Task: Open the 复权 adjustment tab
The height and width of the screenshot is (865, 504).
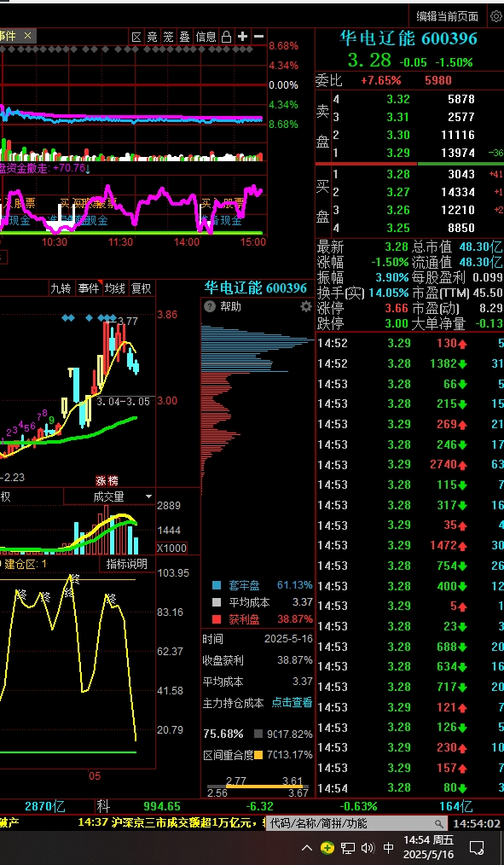Action: [142, 288]
